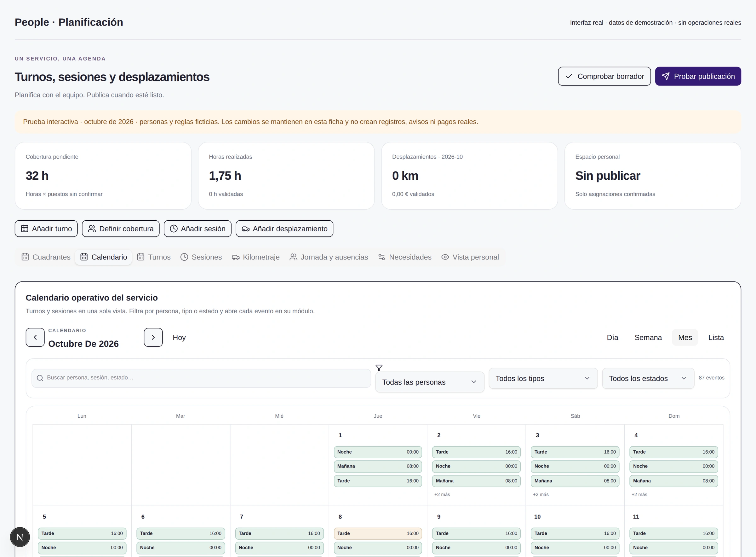The width and height of the screenshot is (756, 557).
Task: Click the Buscar persona, sesión, estado search field
Action: [201, 378]
